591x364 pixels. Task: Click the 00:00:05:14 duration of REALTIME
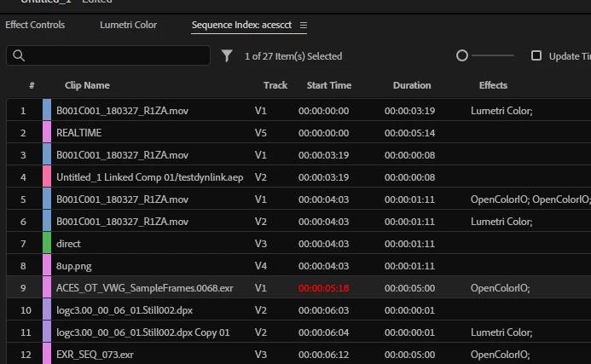coord(409,133)
